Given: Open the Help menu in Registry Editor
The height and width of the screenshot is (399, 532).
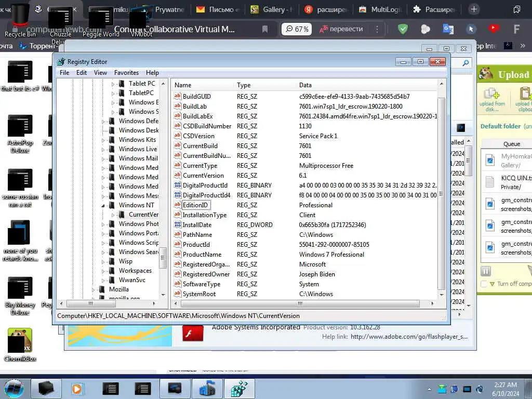Looking at the screenshot, I should click(152, 73).
